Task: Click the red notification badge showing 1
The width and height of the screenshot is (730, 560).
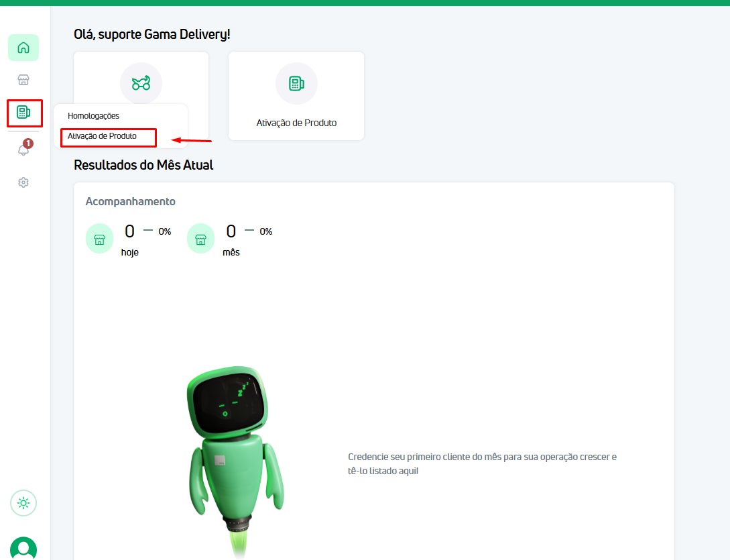Action: [28, 144]
